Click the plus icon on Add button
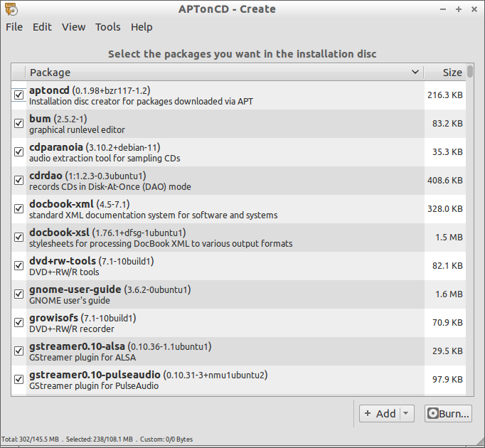This screenshot has width=485, height=448. tap(368, 413)
